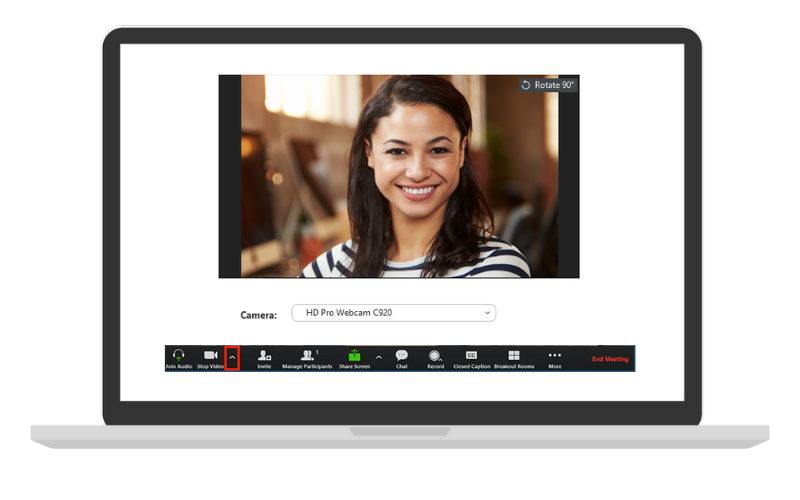Expand sharing options arrow beside Share Screen

(x=378, y=357)
